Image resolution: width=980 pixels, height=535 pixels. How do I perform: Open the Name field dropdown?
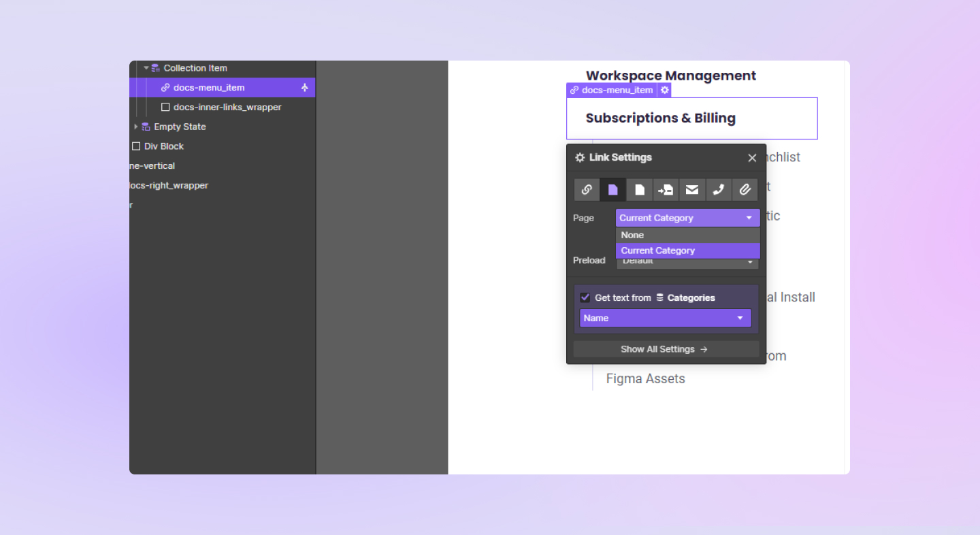(x=665, y=318)
